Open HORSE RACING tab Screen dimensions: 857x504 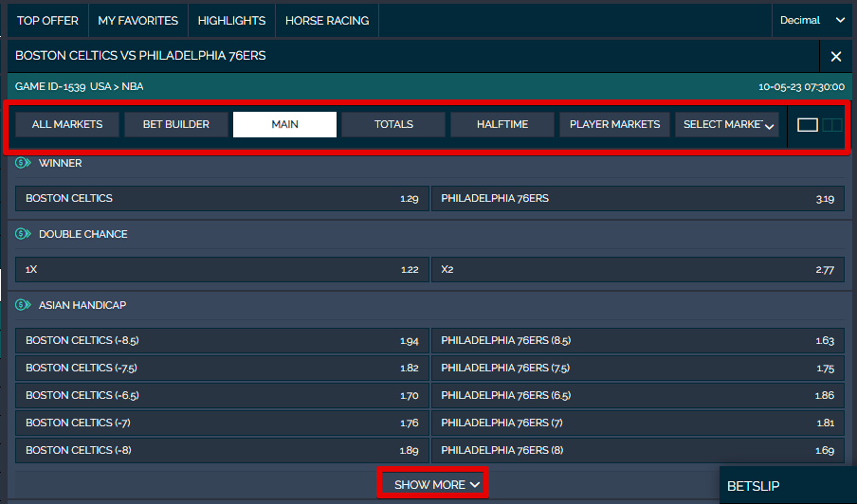[327, 21]
